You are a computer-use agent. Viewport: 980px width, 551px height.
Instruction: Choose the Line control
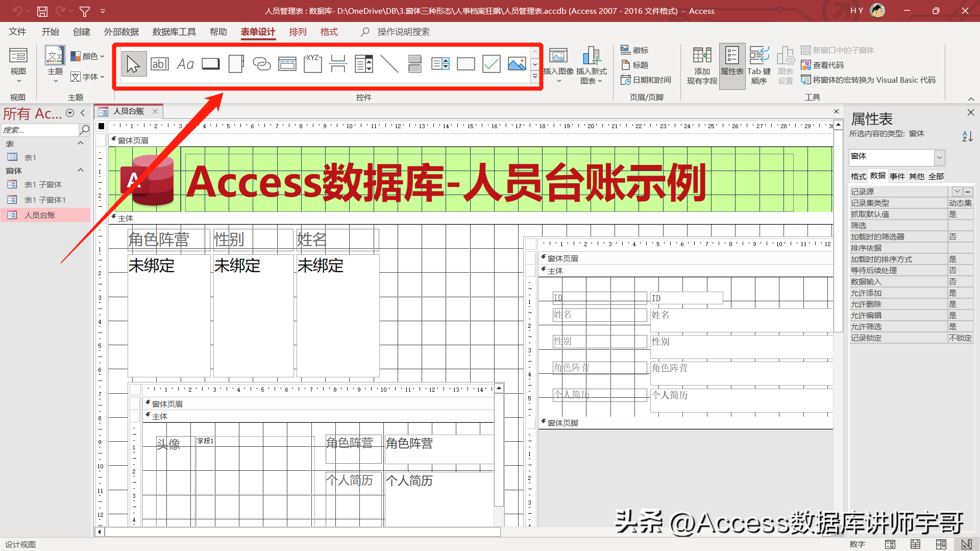point(389,64)
